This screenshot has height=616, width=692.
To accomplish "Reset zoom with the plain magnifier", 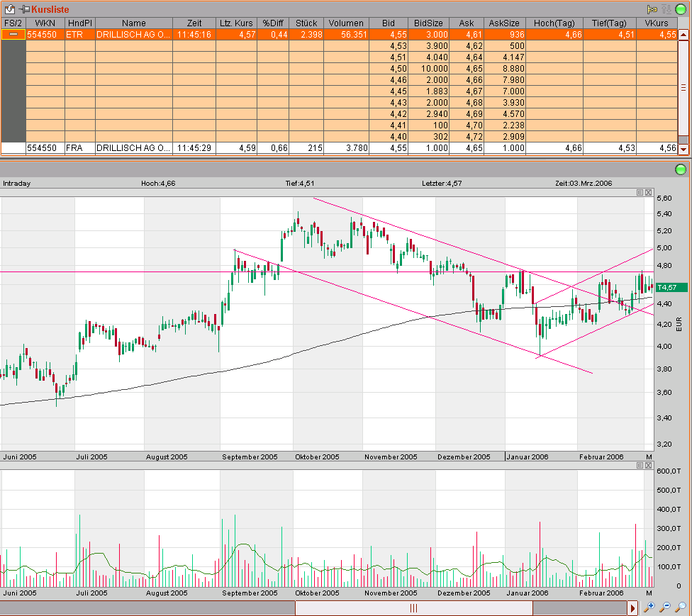I will pos(681,607).
